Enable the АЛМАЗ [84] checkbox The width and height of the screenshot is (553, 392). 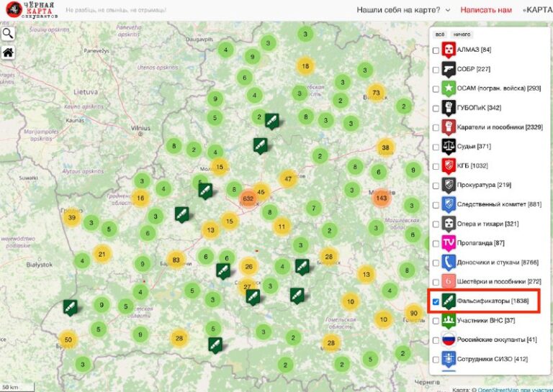[x=436, y=50]
